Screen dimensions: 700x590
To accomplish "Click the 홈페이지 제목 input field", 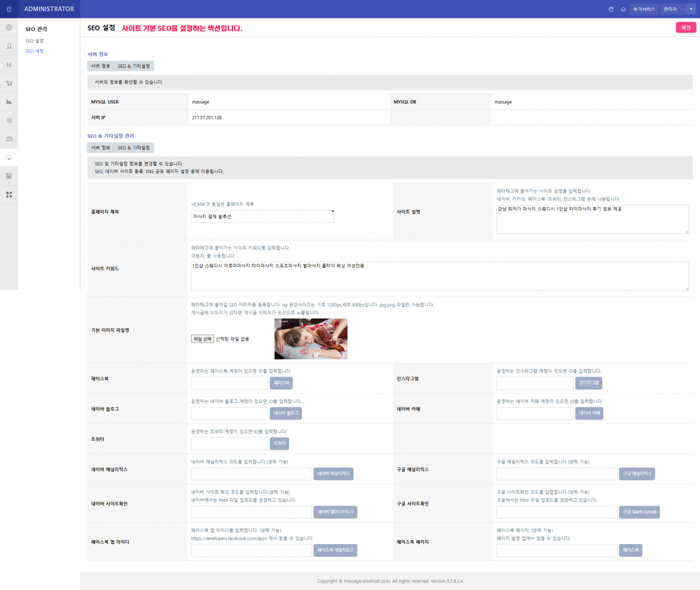I will (262, 216).
